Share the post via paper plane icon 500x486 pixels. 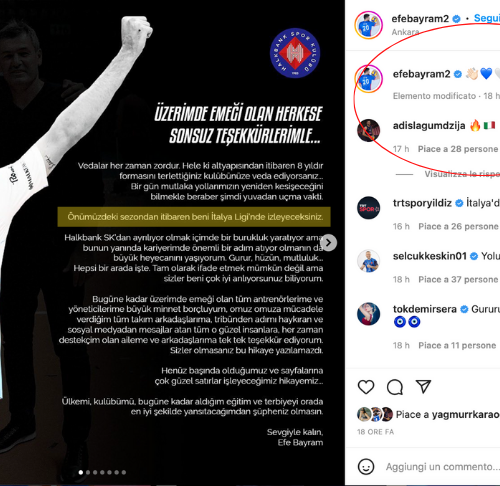tap(423, 387)
